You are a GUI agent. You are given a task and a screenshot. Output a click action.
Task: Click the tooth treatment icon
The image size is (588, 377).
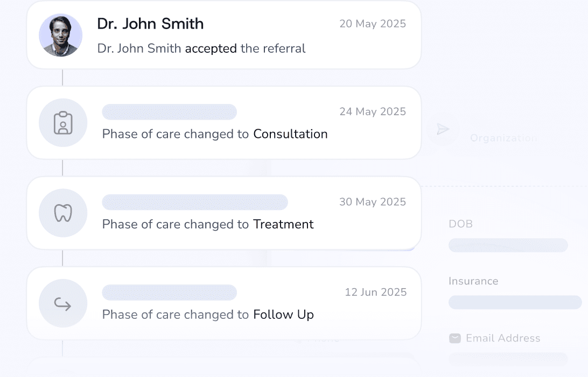coord(63,213)
